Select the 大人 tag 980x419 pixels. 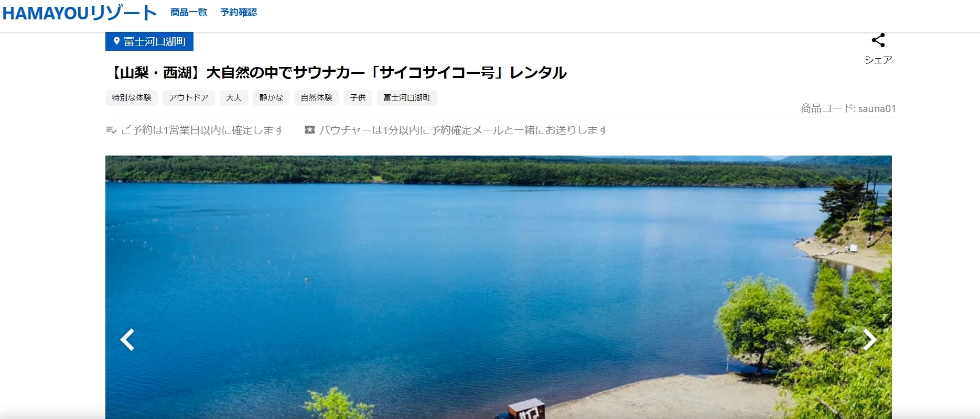[234, 98]
